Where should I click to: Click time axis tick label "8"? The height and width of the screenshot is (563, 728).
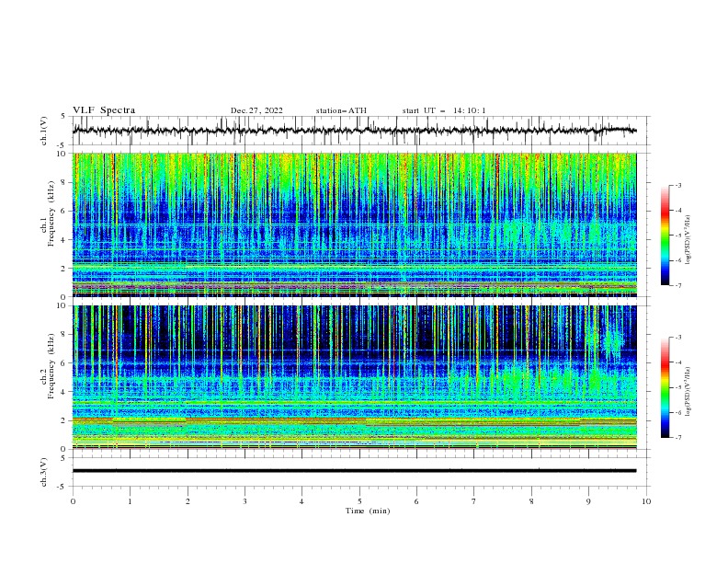[531, 501]
